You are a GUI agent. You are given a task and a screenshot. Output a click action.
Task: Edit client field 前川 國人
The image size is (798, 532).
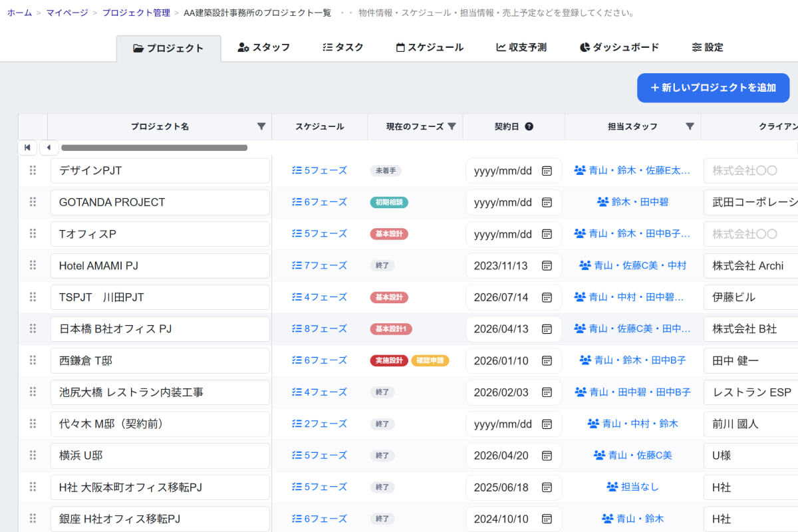pos(751,424)
